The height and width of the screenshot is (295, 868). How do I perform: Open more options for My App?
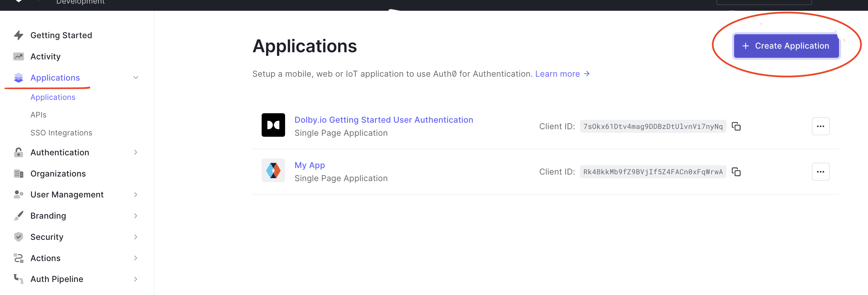[820, 172]
